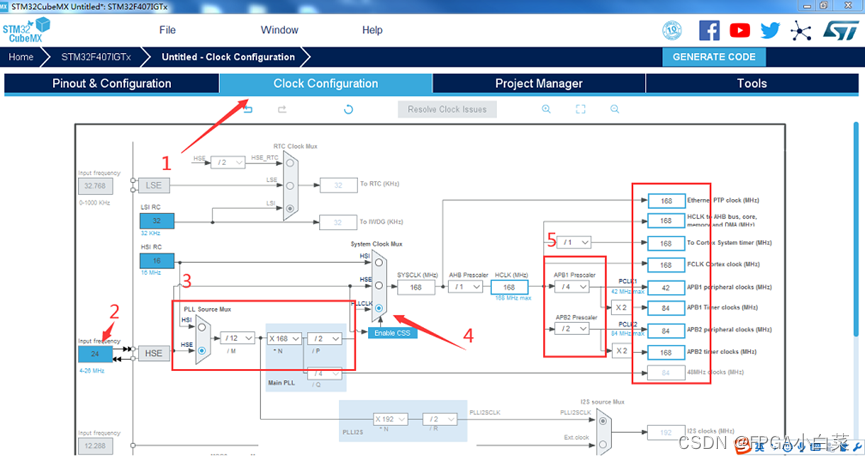Open the AHB Prescaler dropdown
Viewport: 865px width, 461px height.
(x=465, y=287)
